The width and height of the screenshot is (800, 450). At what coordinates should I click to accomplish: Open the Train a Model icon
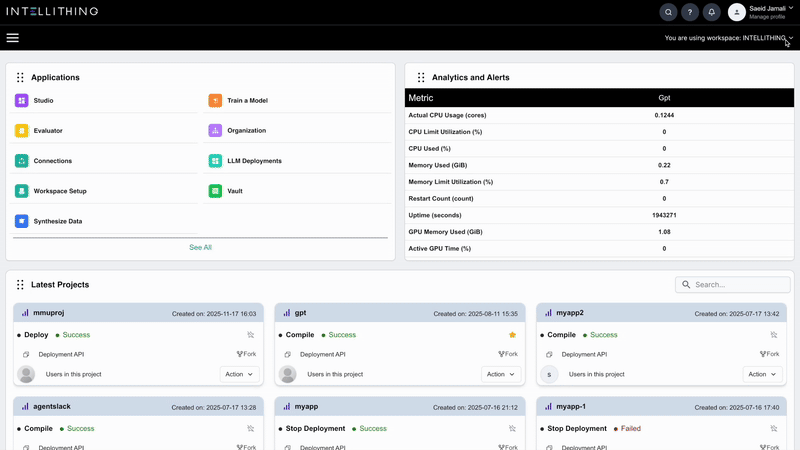[215, 101]
